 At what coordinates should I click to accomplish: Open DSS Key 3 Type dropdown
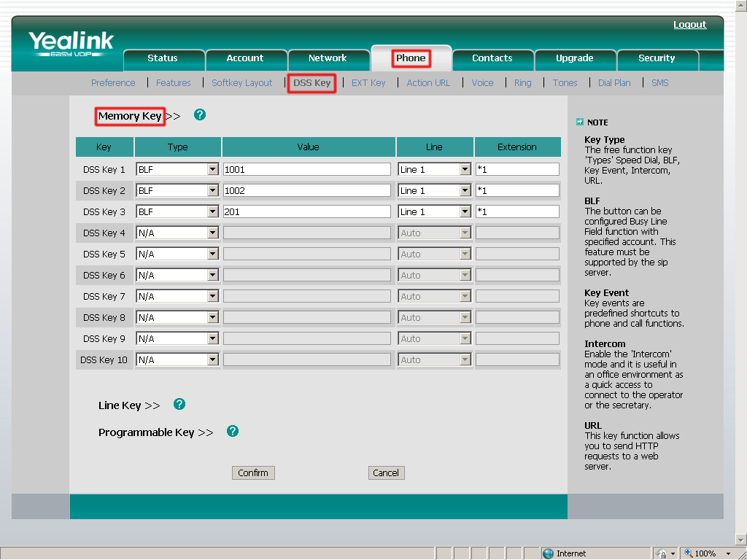(x=177, y=212)
